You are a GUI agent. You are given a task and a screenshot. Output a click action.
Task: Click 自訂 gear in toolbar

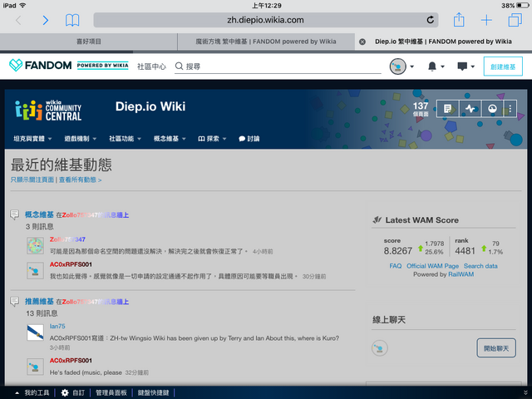coord(73,392)
